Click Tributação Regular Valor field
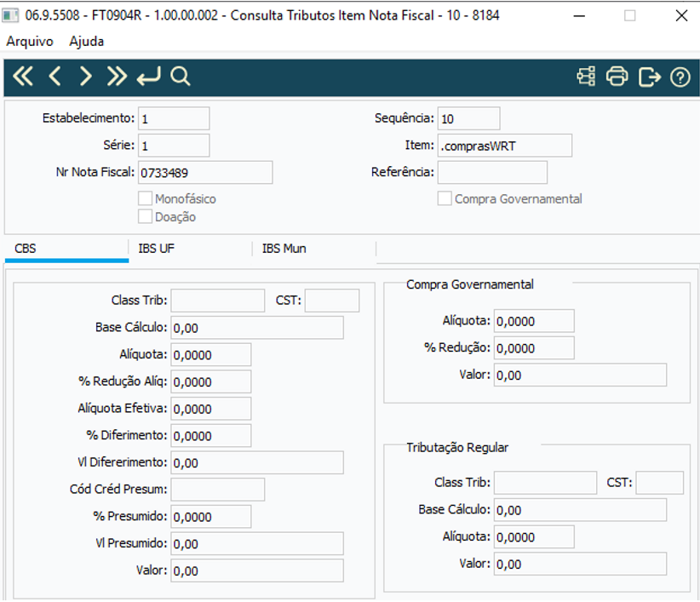The width and height of the screenshot is (700, 602). click(x=581, y=564)
